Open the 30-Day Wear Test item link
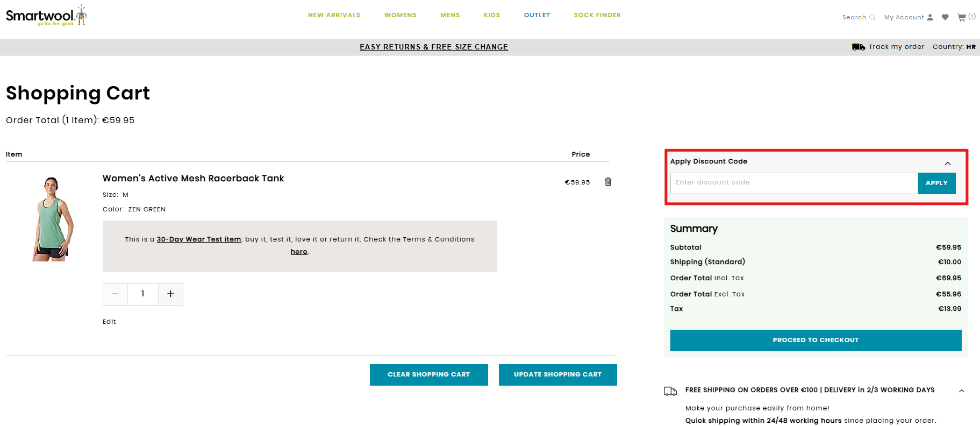Viewport: 980px width, 426px height. point(199,239)
